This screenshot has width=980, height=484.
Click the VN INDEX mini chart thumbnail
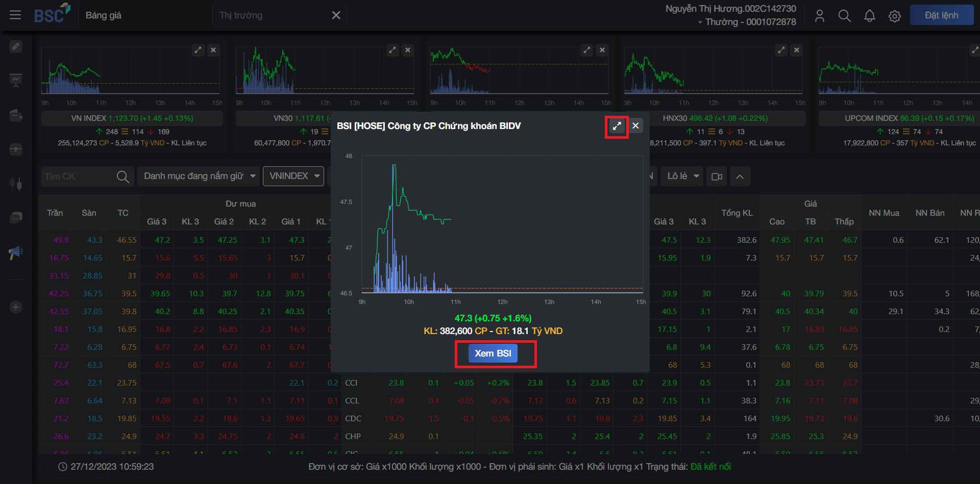coord(130,70)
